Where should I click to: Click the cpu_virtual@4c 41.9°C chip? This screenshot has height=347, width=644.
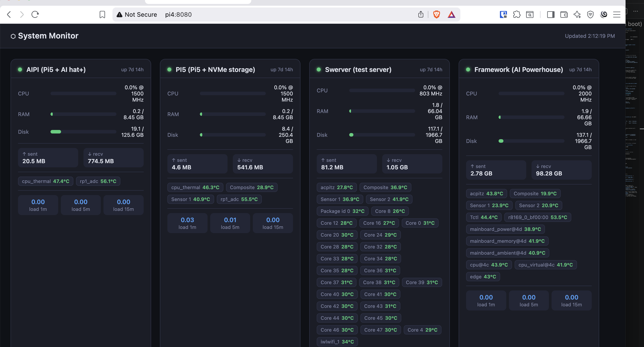click(x=546, y=265)
